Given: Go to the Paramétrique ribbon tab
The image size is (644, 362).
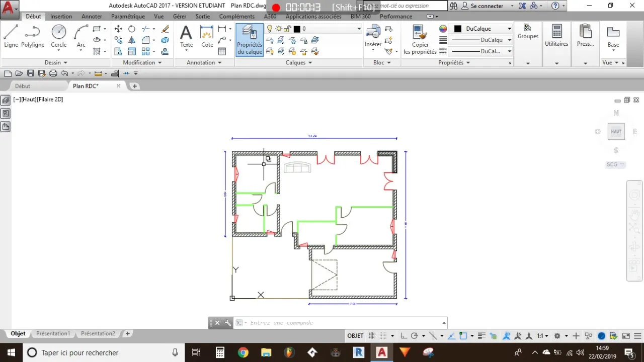Looking at the screenshot, I should pos(128,17).
